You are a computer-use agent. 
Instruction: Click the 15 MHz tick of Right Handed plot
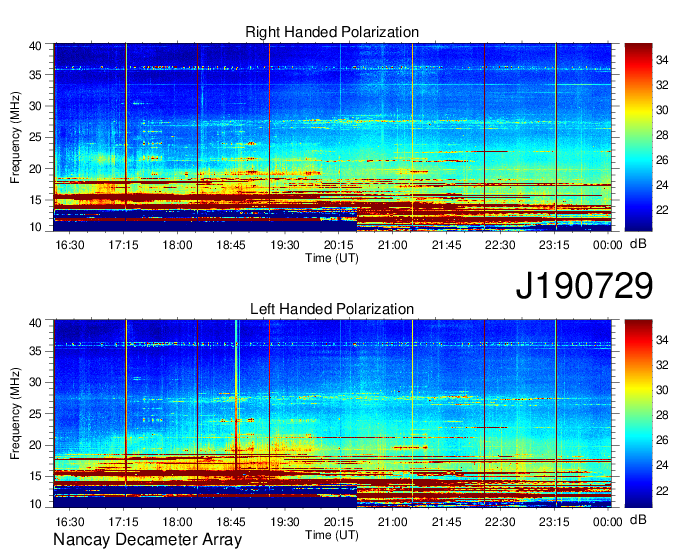[x=36, y=200]
